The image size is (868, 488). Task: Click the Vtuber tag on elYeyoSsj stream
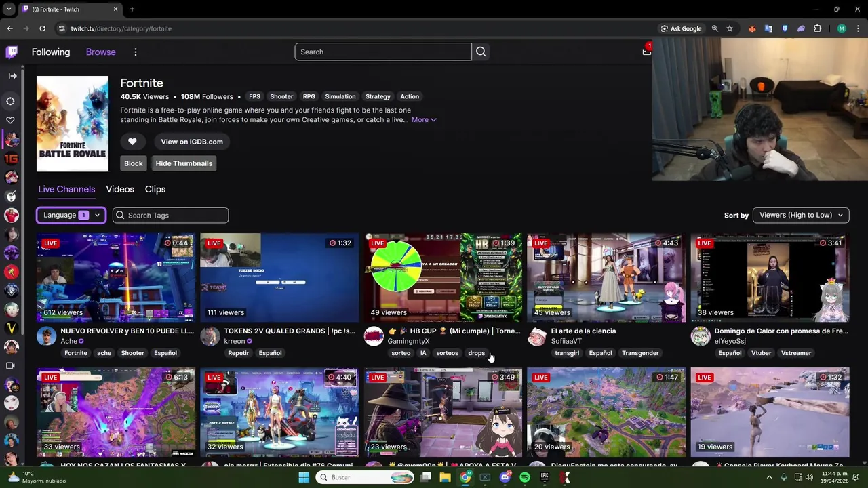coord(762,353)
